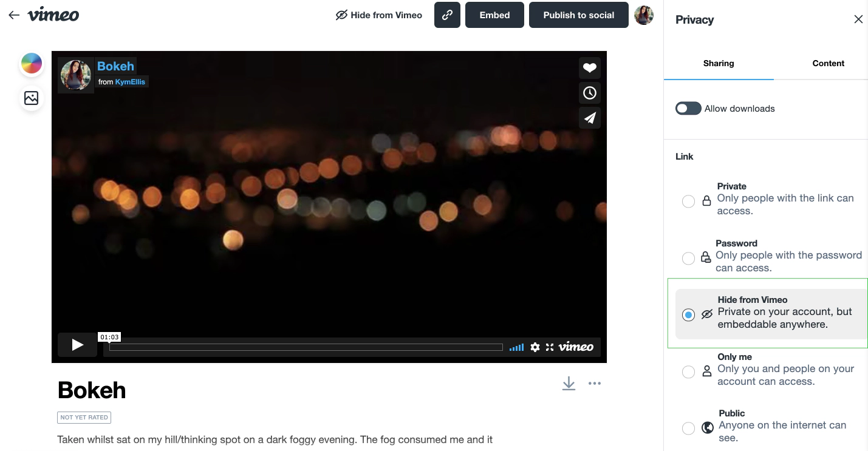Open player settings gear icon
Viewport: 868px width, 451px height.
tap(535, 347)
